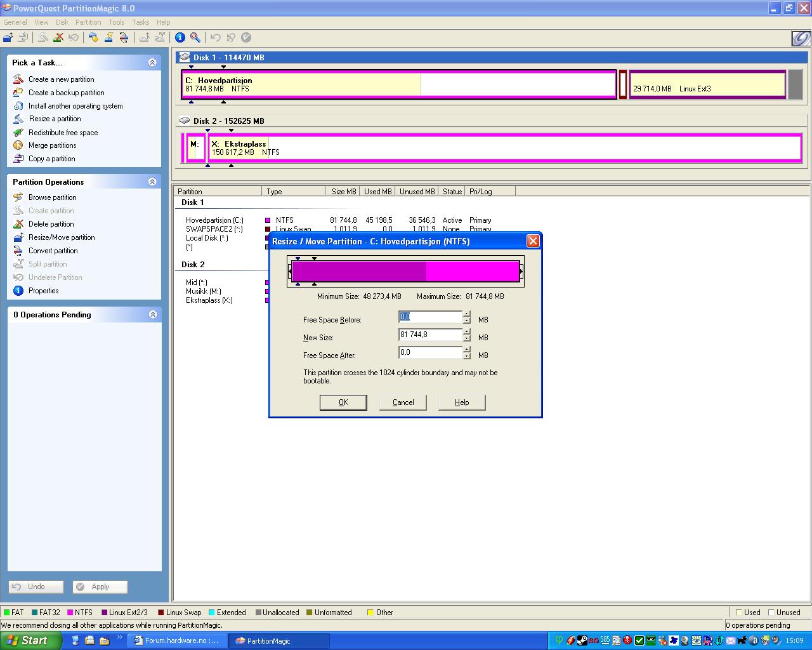
Task: Select the 'Redistribute free space' task
Action: pos(63,133)
